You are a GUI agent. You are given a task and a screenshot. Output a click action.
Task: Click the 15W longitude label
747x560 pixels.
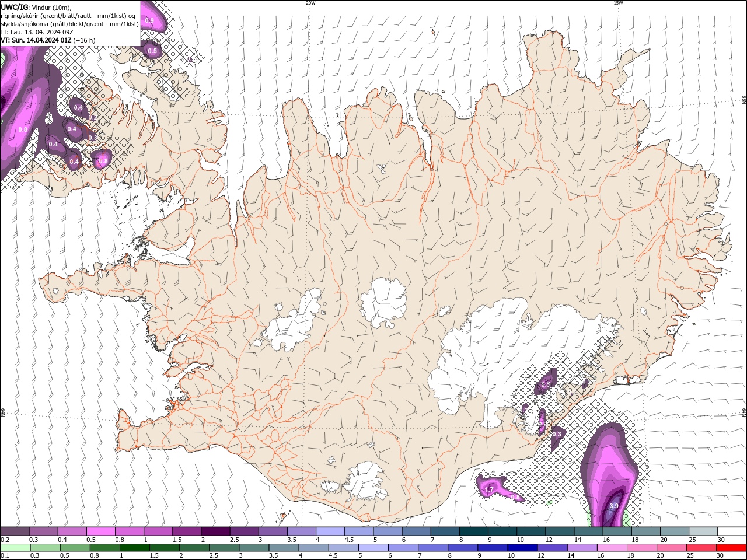[x=618, y=3]
